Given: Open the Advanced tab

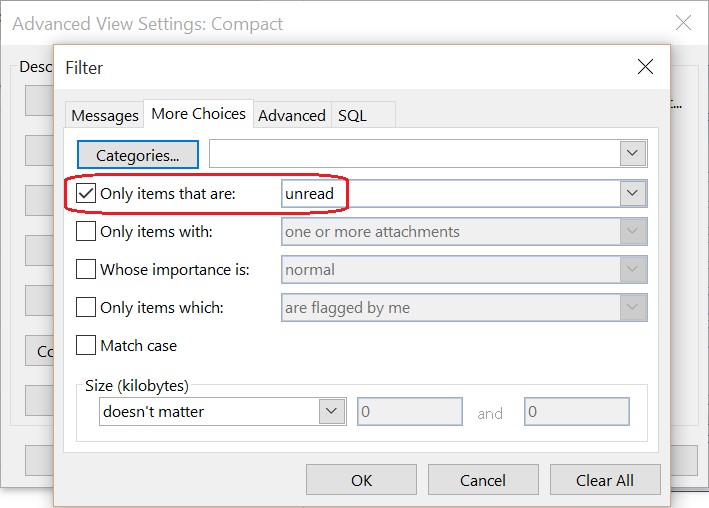Looking at the screenshot, I should tap(292, 116).
